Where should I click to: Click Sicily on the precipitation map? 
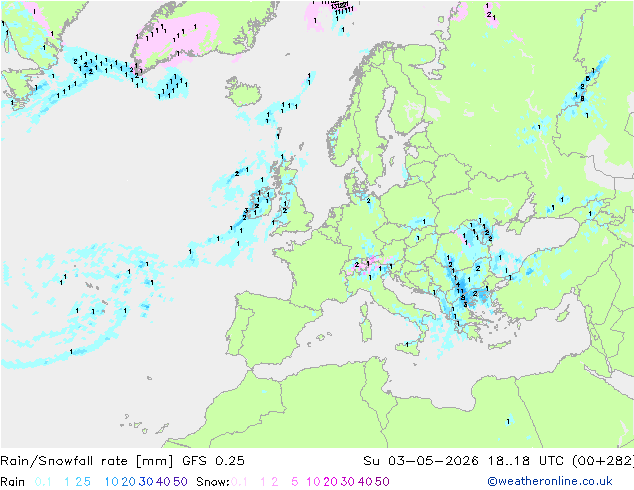click(x=408, y=347)
